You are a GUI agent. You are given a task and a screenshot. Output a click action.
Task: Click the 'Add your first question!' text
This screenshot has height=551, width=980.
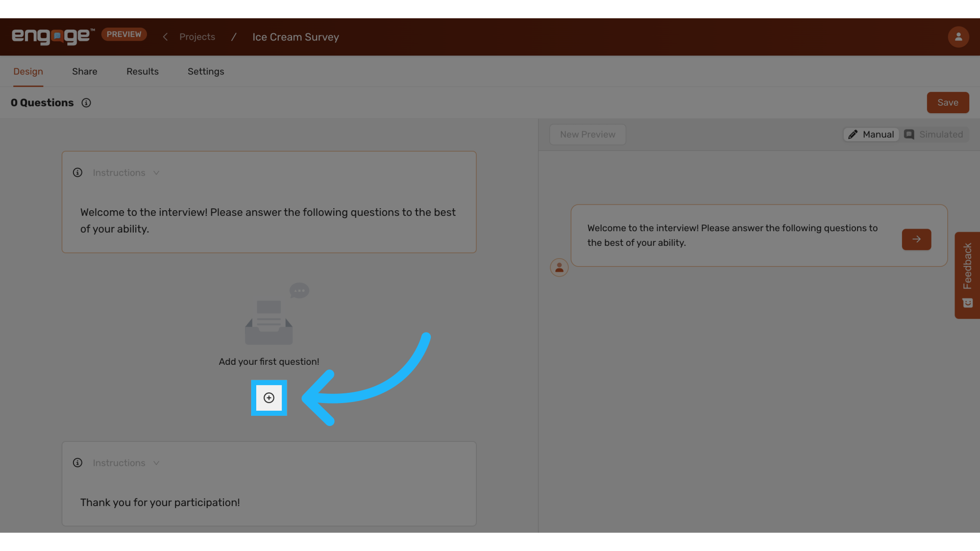coord(269,362)
